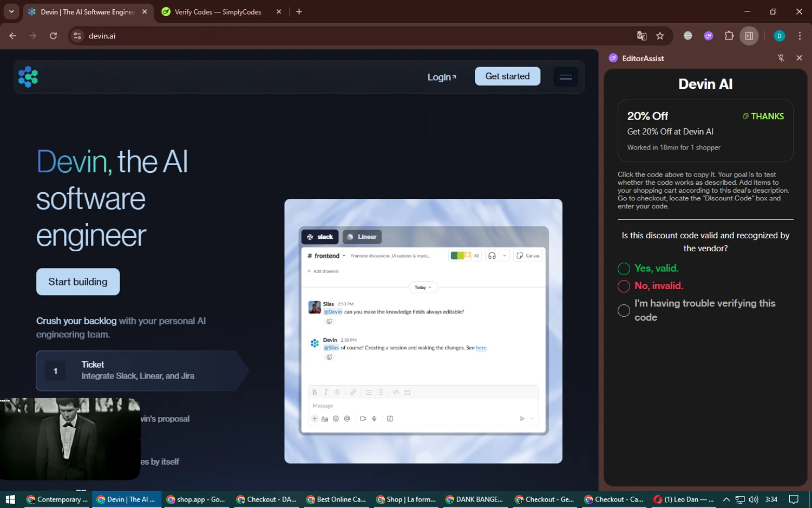Viewport: 812px width, 508px height.
Task: Open the Chrome profile avatar D
Action: [x=780, y=36]
